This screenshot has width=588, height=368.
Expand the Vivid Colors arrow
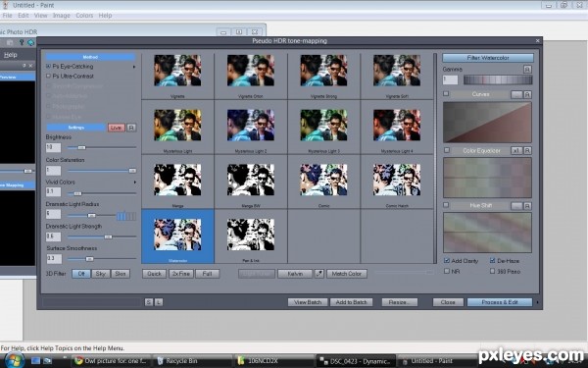134,183
